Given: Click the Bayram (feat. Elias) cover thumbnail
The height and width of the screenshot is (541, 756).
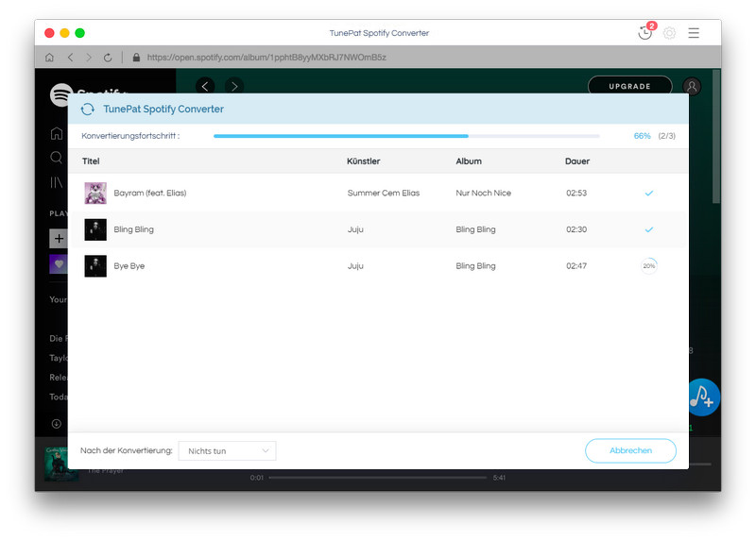Looking at the screenshot, I should pyautogui.click(x=95, y=194).
